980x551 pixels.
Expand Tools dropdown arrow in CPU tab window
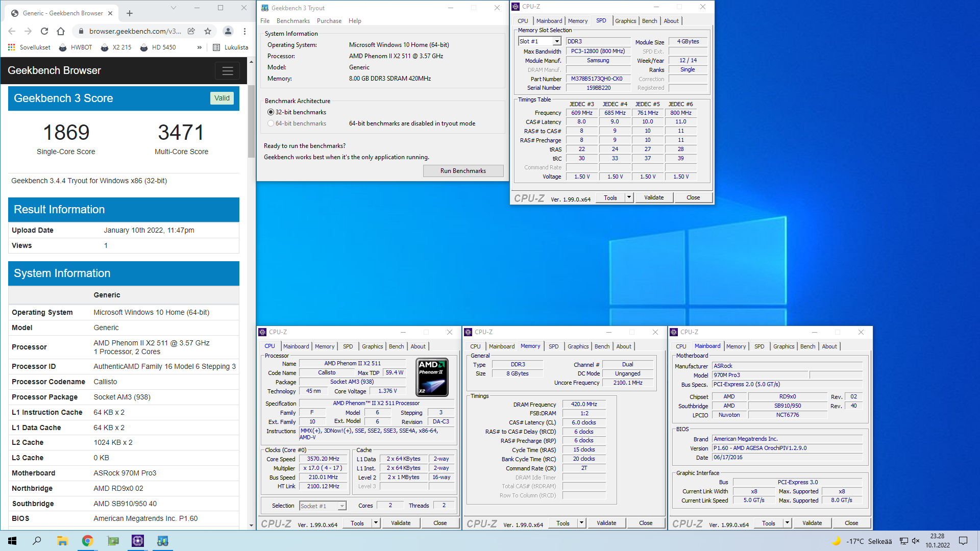pyautogui.click(x=376, y=523)
